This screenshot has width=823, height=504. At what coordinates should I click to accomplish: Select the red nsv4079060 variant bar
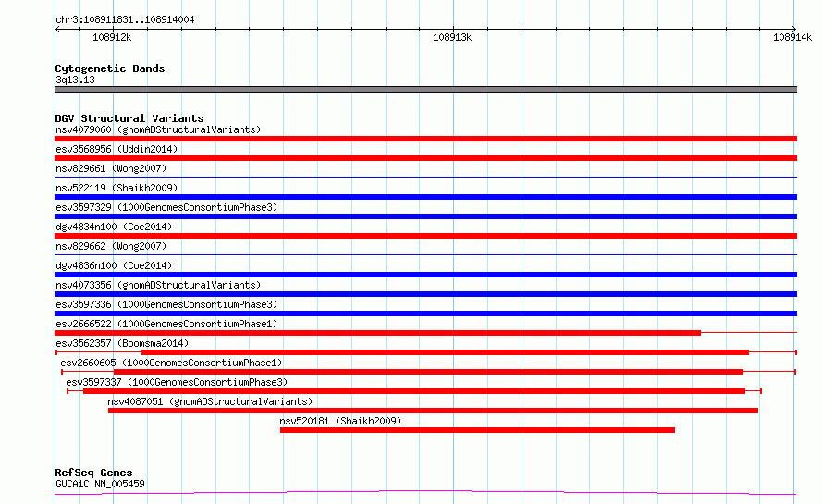(425, 139)
